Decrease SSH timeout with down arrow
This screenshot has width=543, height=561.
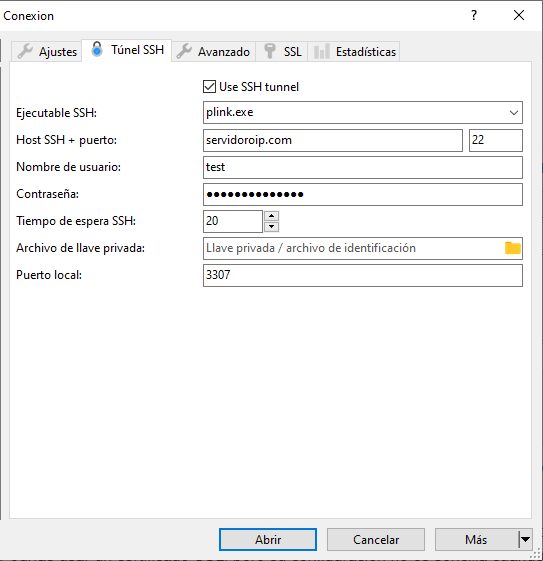(x=272, y=226)
